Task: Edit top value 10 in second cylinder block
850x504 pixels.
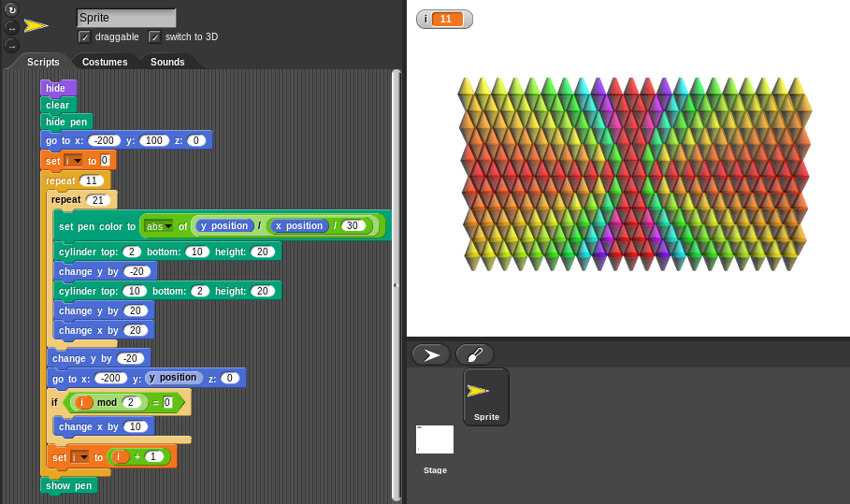Action: click(x=135, y=292)
